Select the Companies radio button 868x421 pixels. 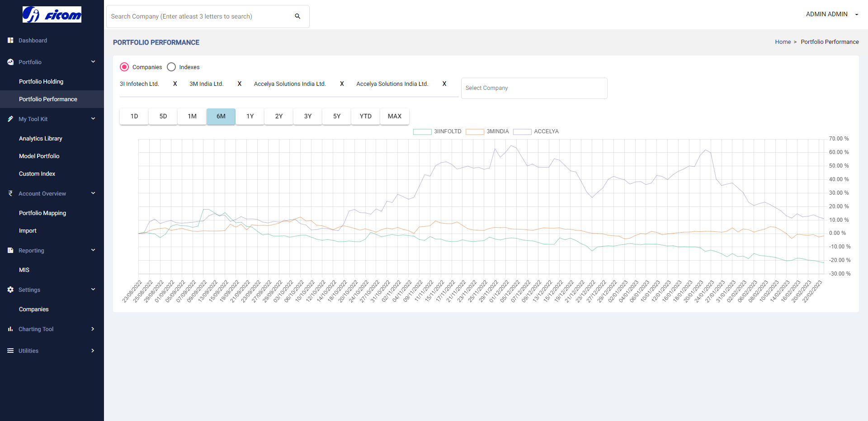point(124,67)
